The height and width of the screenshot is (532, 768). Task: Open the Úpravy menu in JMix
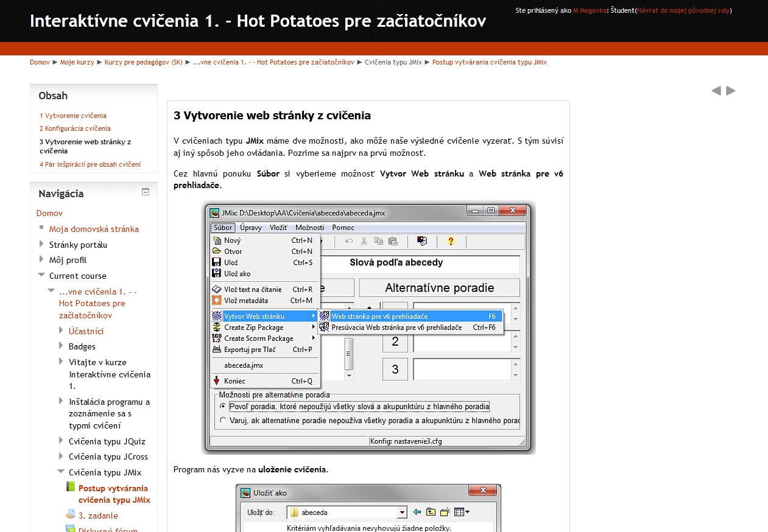point(251,228)
